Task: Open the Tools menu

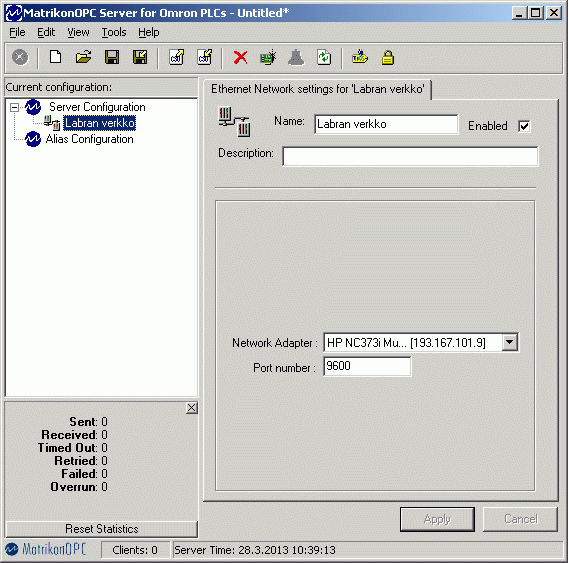Action: (x=114, y=32)
